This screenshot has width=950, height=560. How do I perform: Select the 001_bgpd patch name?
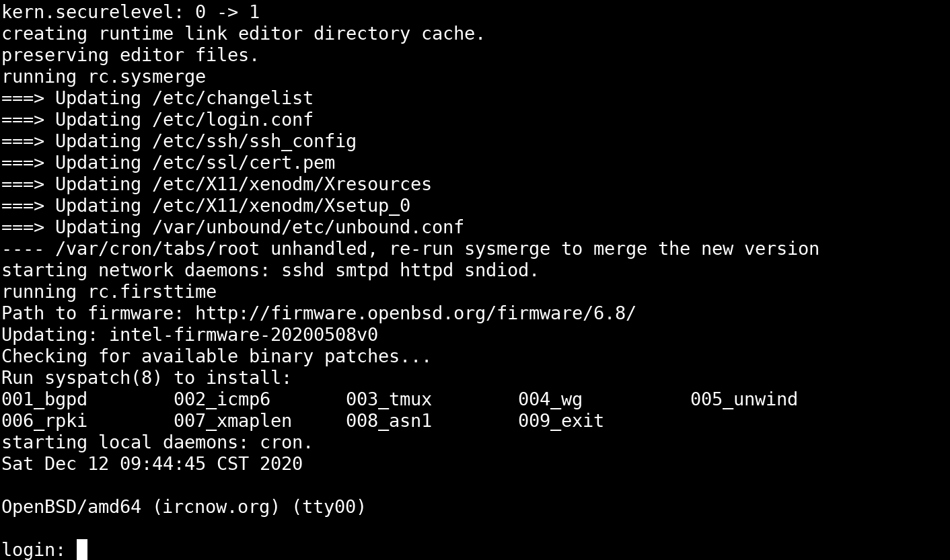click(44, 399)
